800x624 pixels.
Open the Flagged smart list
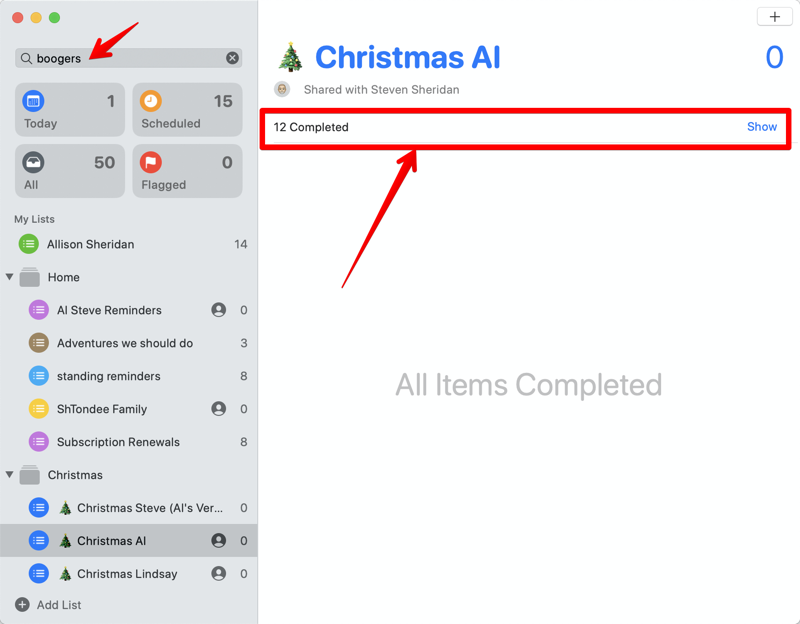pos(187,171)
